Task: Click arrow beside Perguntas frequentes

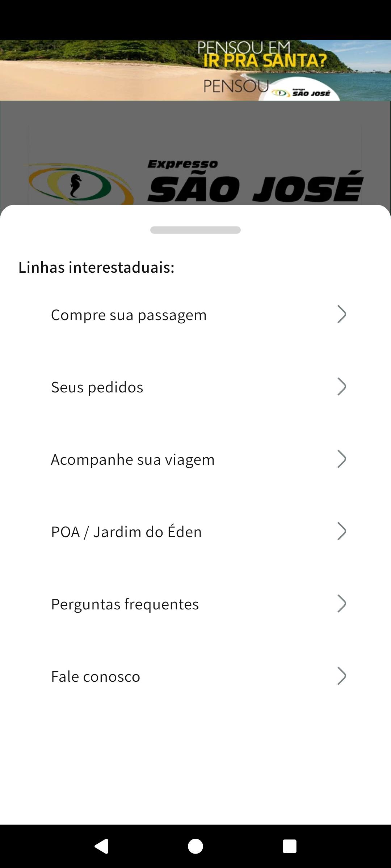Action: 341,604
